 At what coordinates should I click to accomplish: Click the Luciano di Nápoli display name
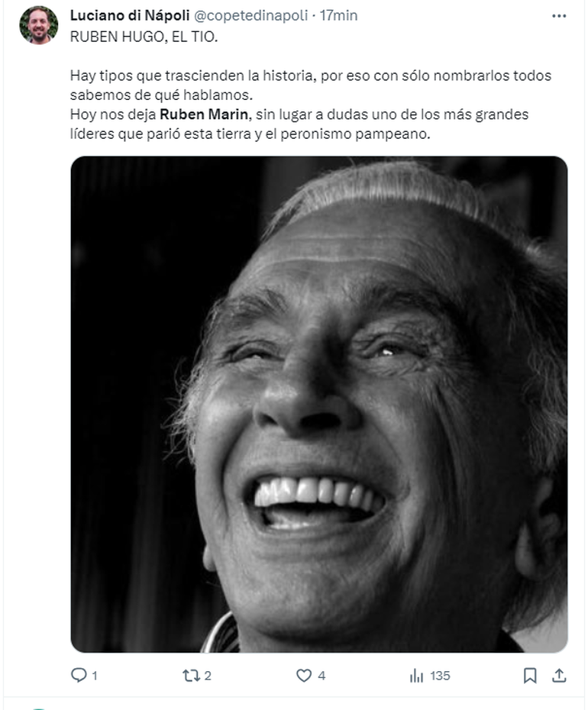click(130, 15)
